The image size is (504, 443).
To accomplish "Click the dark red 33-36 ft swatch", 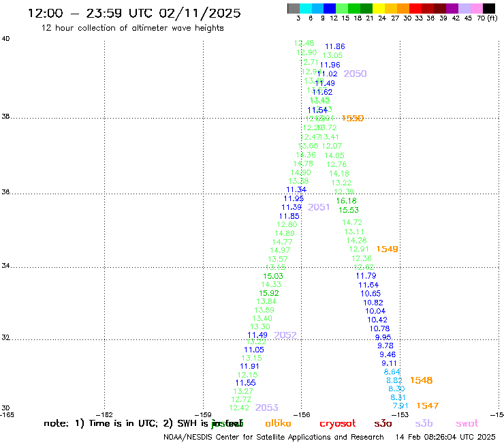I will [428, 8].
